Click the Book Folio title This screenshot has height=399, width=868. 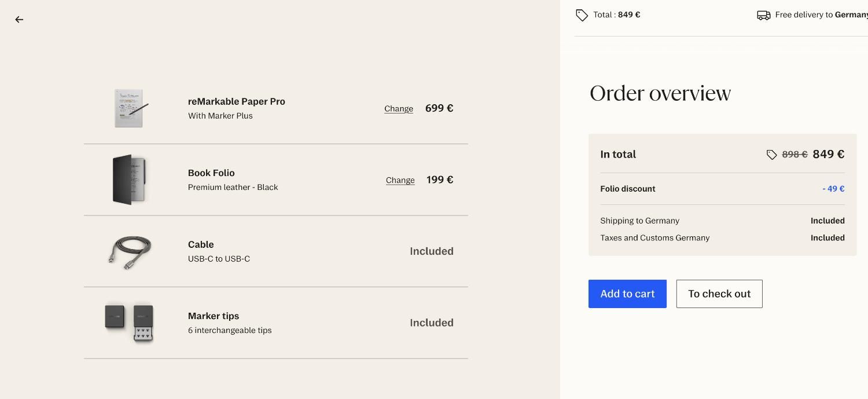pos(211,173)
